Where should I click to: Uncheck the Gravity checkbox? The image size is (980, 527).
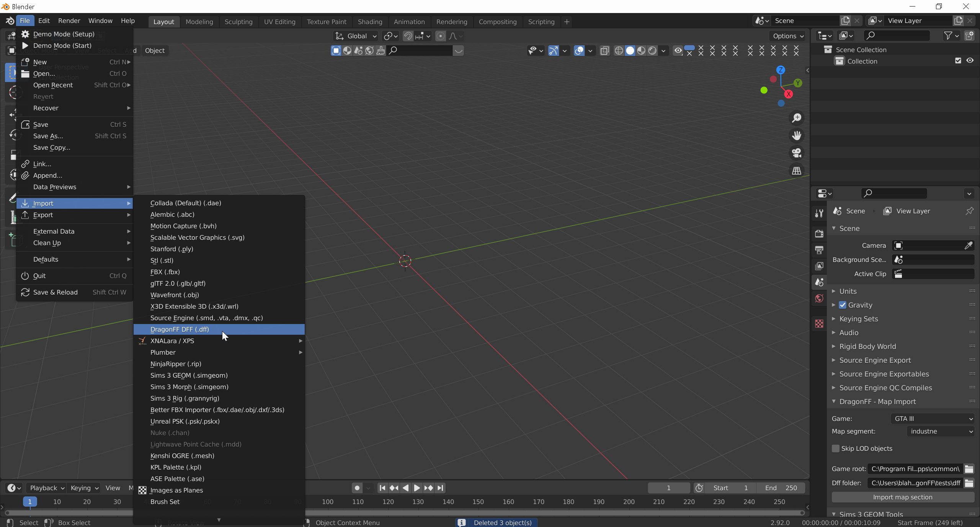pos(843,305)
